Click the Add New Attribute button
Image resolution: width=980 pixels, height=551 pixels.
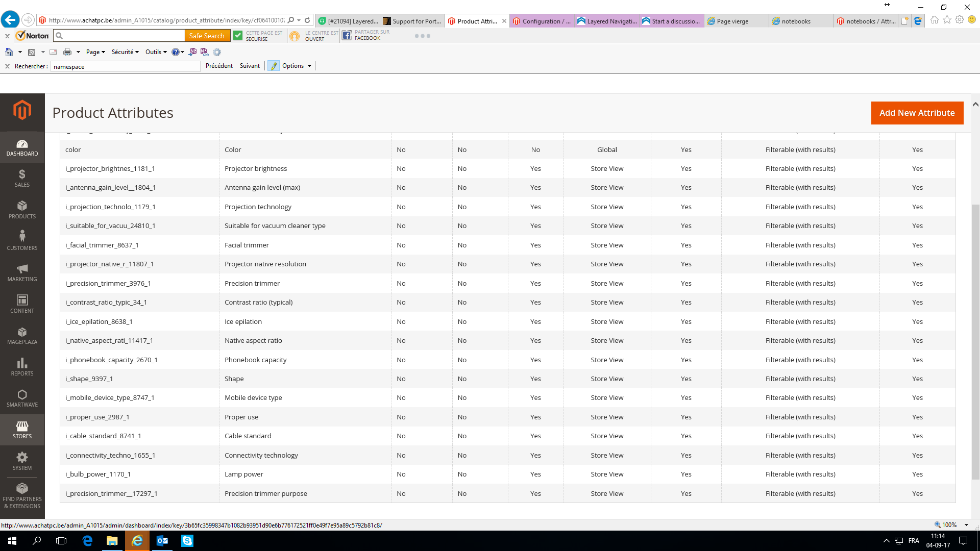[x=917, y=113]
